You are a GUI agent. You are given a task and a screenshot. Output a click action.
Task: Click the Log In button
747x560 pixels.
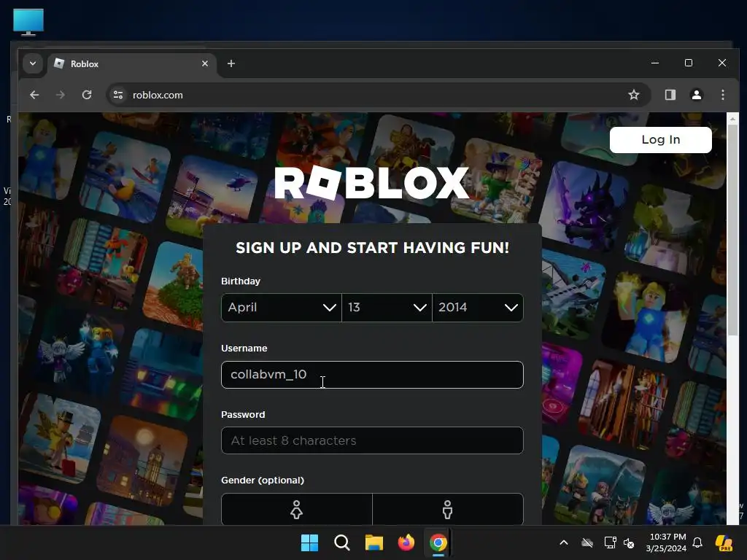(661, 139)
